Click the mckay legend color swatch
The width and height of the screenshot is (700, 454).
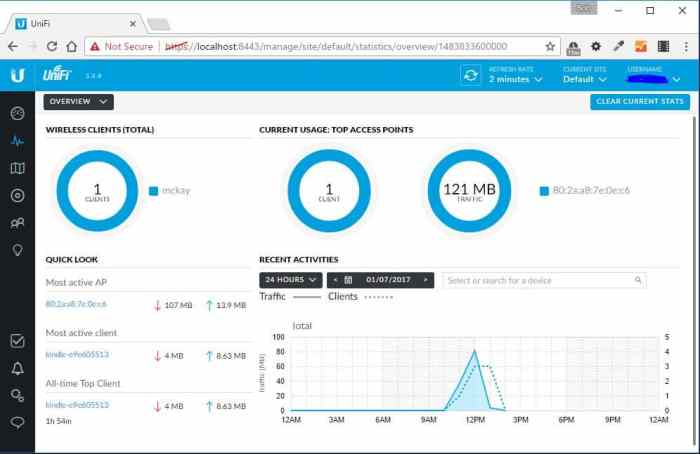(153, 191)
